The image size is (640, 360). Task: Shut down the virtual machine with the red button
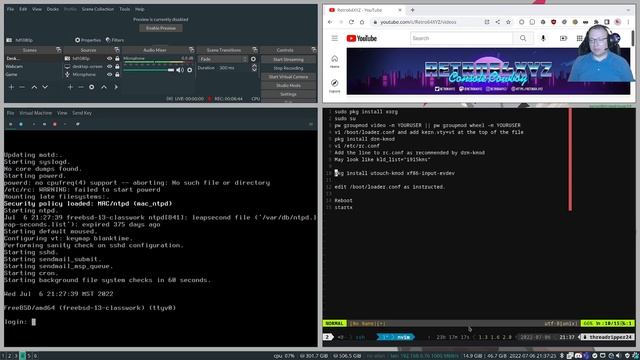click(55, 124)
